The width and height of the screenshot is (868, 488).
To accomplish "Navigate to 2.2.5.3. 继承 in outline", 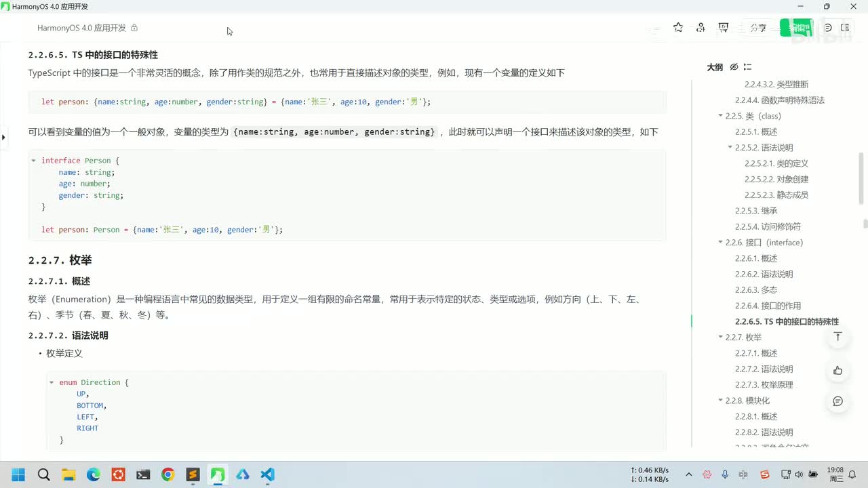I will tap(756, 211).
